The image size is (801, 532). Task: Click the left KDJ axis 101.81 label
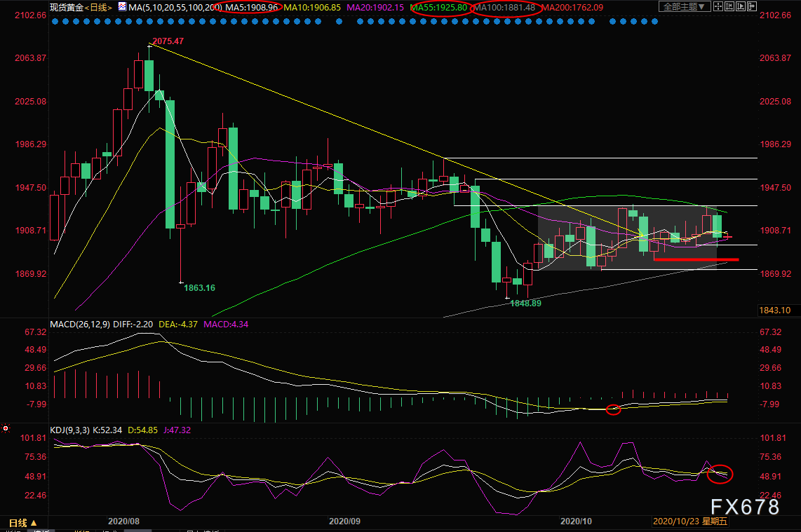(x=33, y=438)
